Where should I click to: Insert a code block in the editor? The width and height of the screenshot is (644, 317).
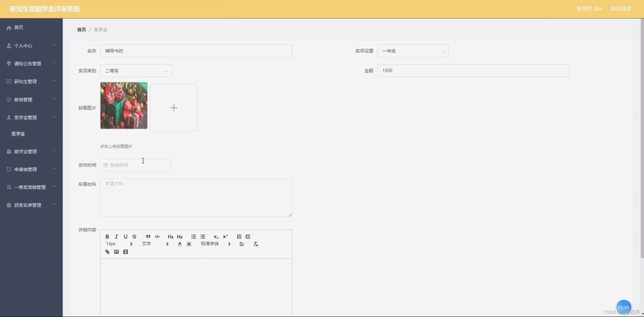[x=157, y=237]
